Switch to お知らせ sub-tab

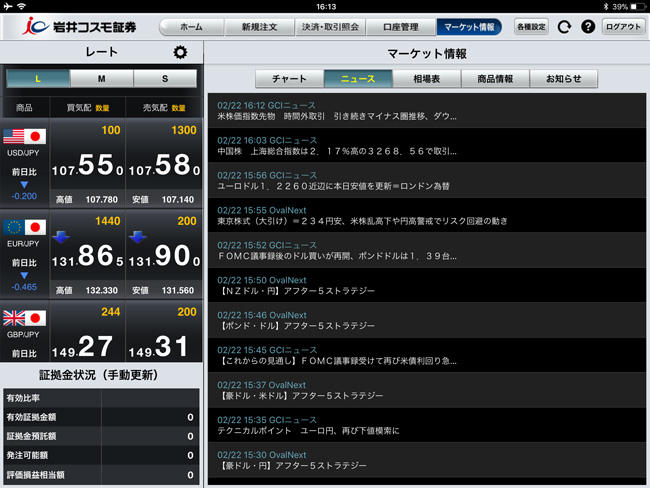click(x=563, y=79)
